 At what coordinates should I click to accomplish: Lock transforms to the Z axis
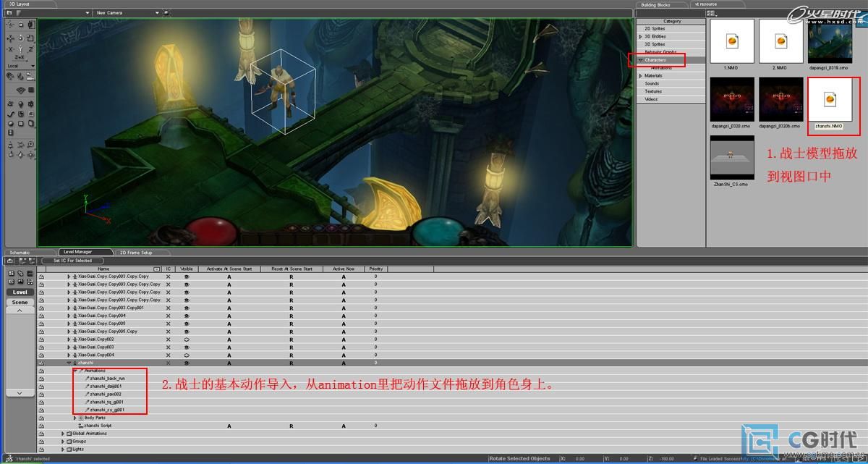pyautogui.click(x=30, y=49)
